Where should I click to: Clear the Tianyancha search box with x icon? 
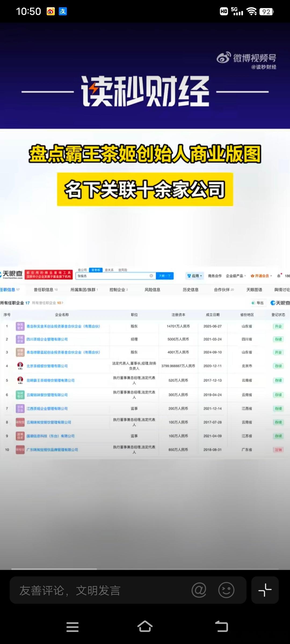(151, 276)
